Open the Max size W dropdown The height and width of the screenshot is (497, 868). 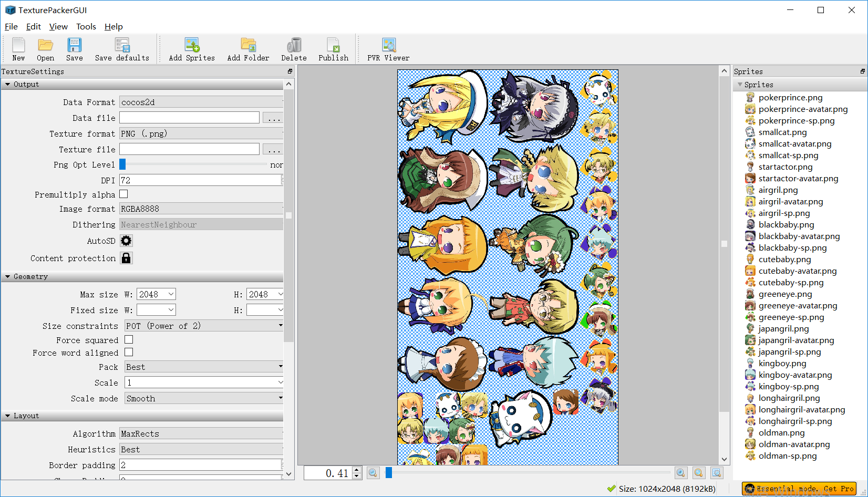(171, 294)
